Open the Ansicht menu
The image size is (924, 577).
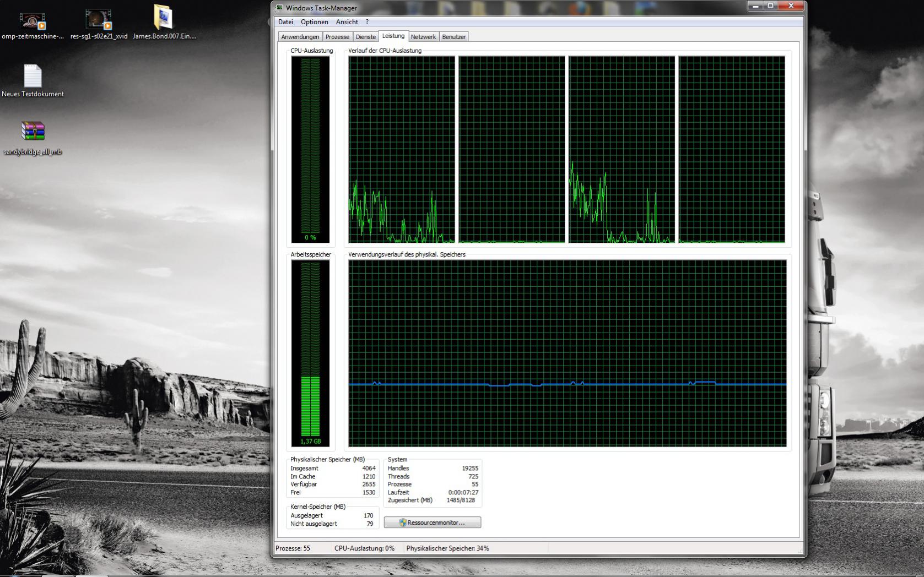tap(347, 22)
